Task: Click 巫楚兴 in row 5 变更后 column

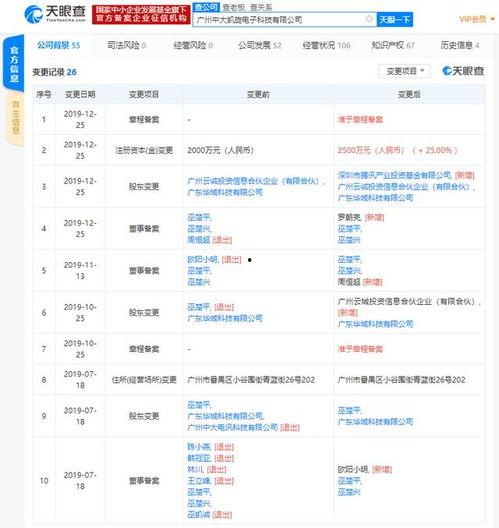Action: coord(350,271)
